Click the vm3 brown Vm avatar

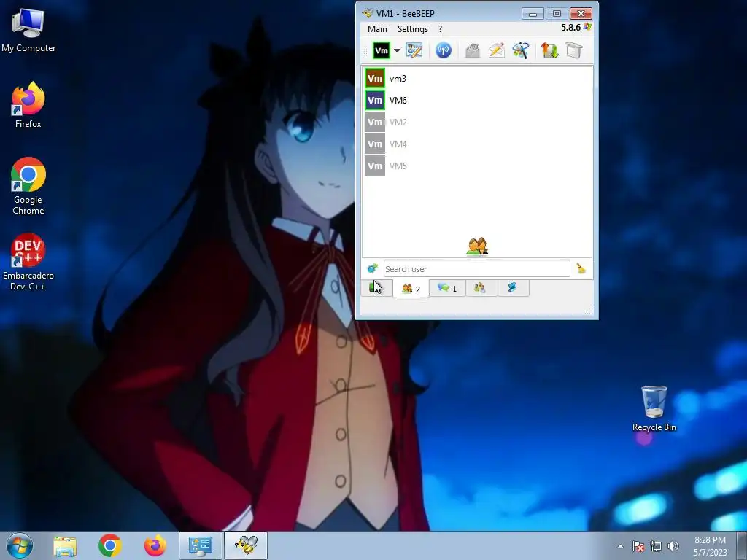pyautogui.click(x=375, y=79)
